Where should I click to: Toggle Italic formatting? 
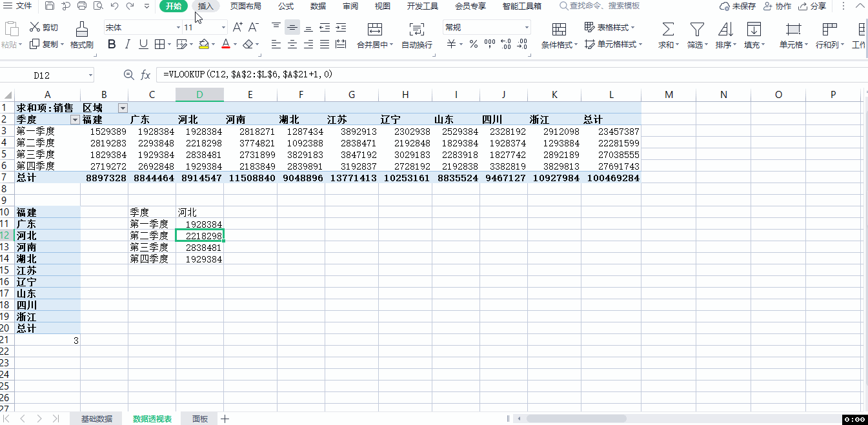click(128, 44)
